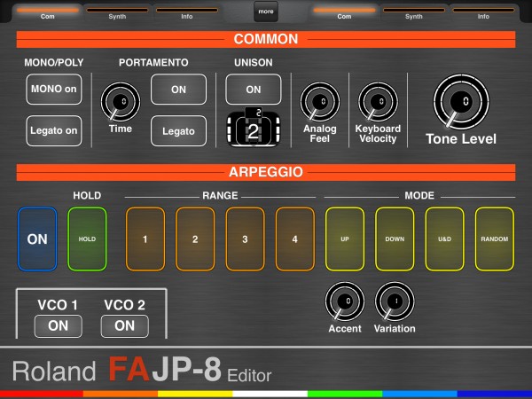Toggle VCO 2 ON button

point(124,326)
